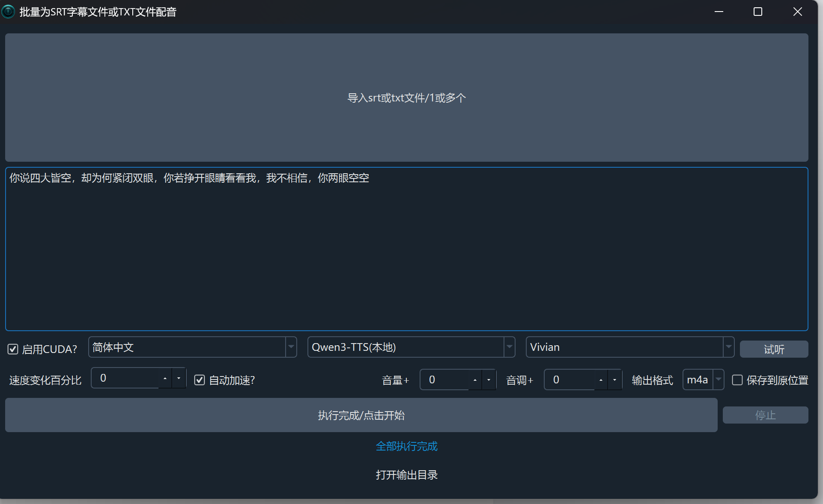Click volume decrease down arrow
The image size is (823, 504).
489,380
